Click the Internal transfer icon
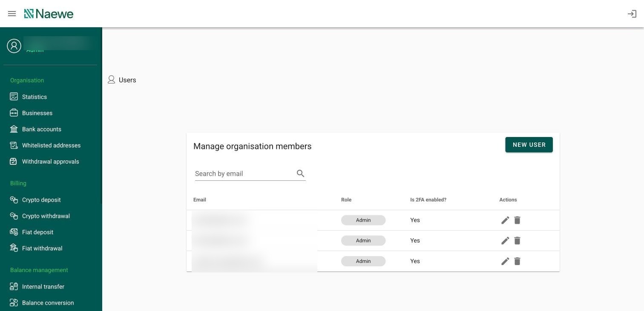Viewport: 644px width, 311px height. 14,286
